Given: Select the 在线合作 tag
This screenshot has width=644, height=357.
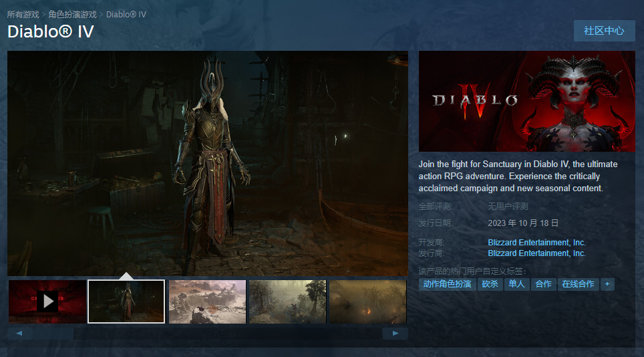Looking at the screenshot, I should click(578, 284).
